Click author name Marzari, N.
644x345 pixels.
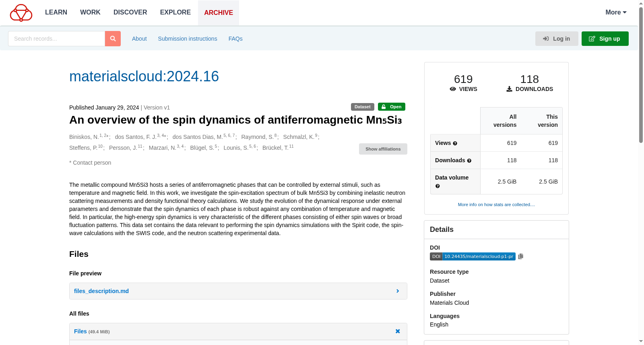click(x=163, y=148)
